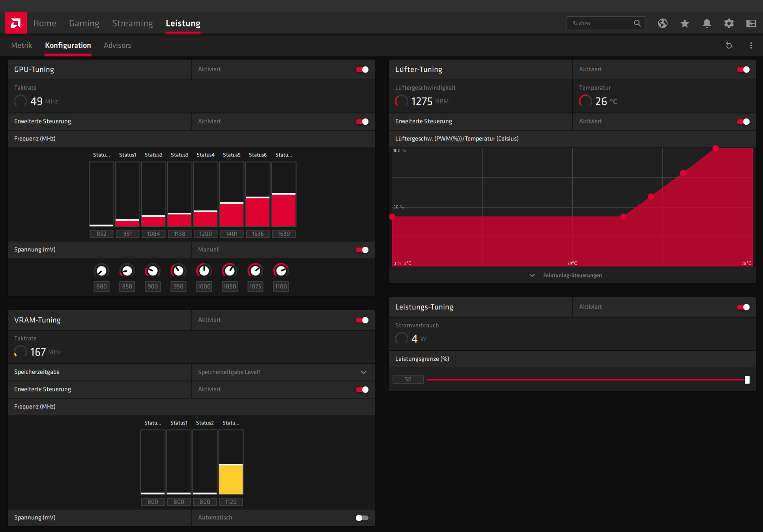Open the Streaming tab
The height and width of the screenshot is (532, 763).
click(x=132, y=23)
